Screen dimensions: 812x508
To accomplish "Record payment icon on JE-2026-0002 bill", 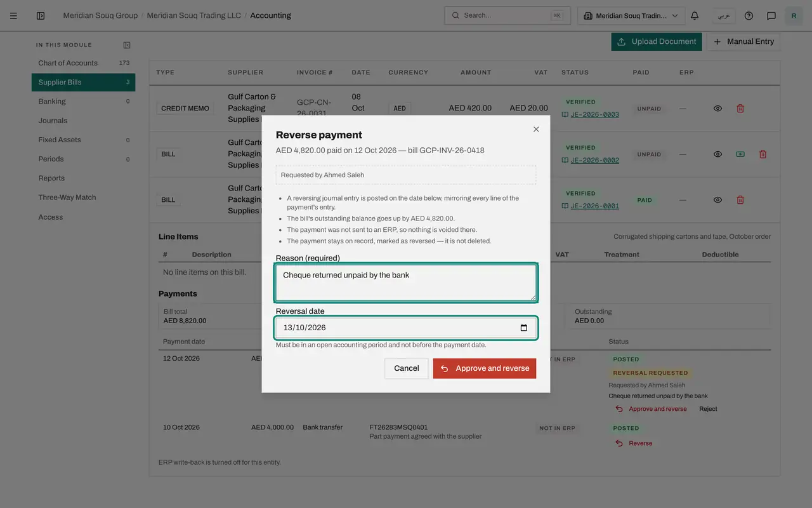I will click(740, 154).
